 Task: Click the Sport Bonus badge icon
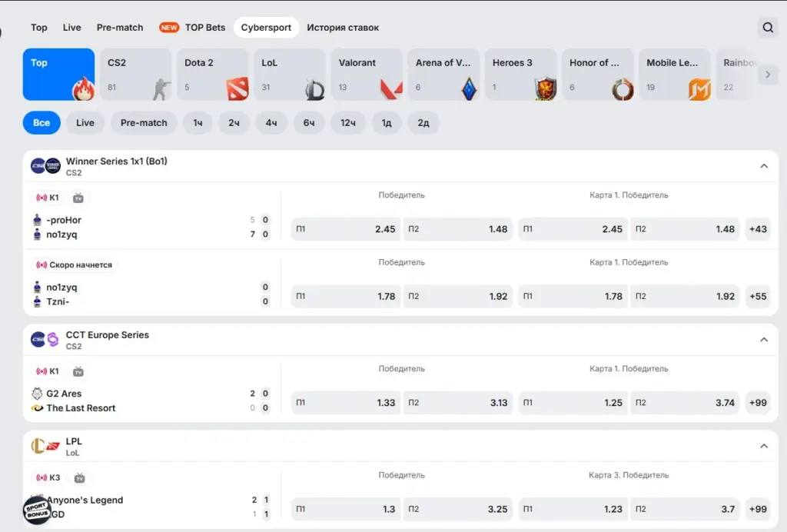(37, 510)
